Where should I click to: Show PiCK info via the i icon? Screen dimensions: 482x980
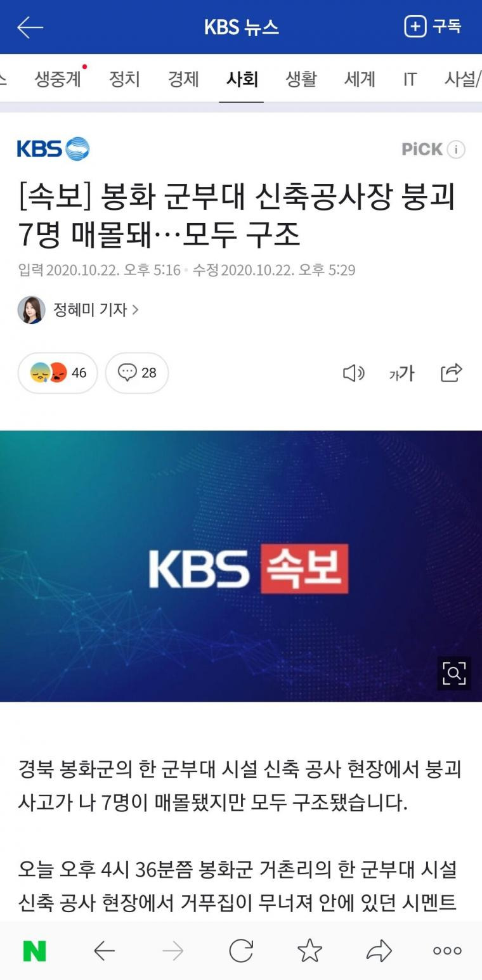pyautogui.click(x=456, y=150)
